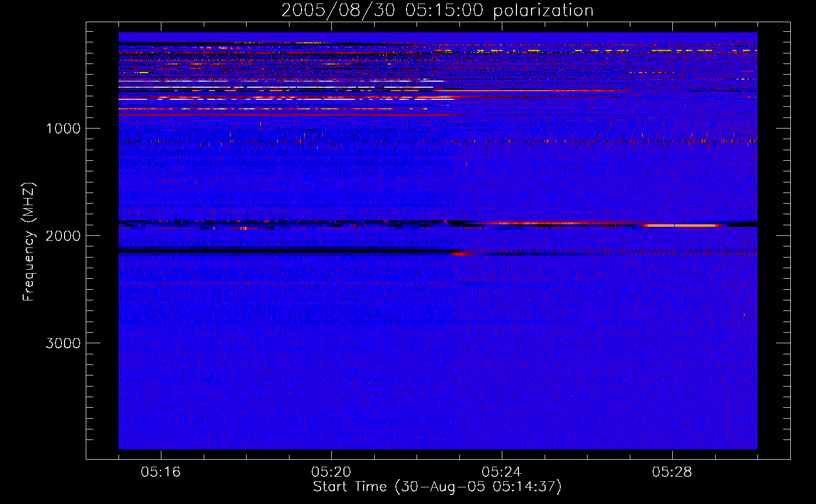
Task: Click the 2000 frequency tick label
Action: (63, 236)
